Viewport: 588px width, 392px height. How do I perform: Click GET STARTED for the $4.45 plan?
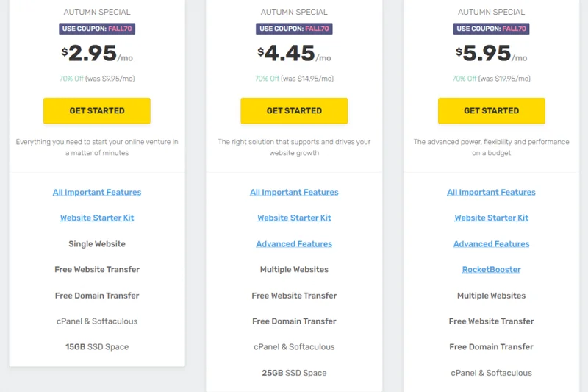pos(294,110)
